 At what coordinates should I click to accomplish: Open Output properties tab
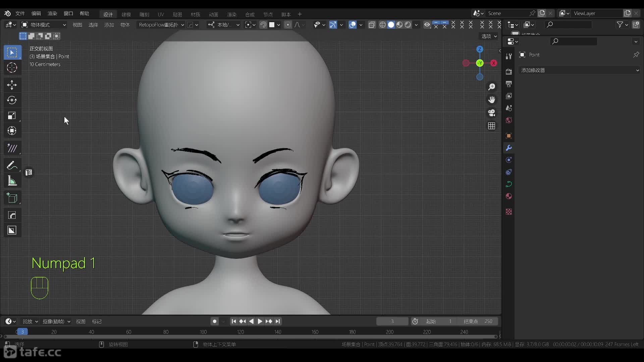click(x=509, y=84)
